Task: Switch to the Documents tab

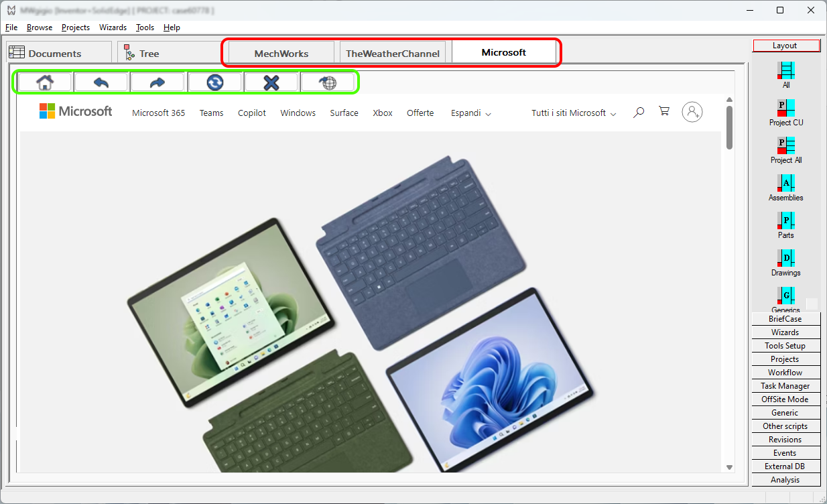Action: [x=59, y=53]
